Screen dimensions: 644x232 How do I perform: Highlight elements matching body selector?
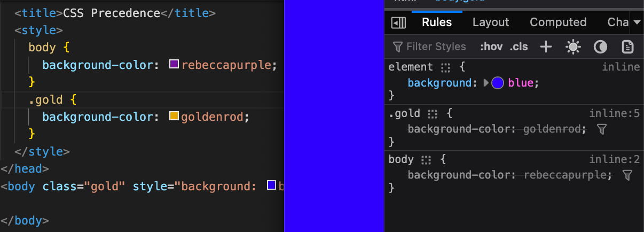pyautogui.click(x=426, y=160)
